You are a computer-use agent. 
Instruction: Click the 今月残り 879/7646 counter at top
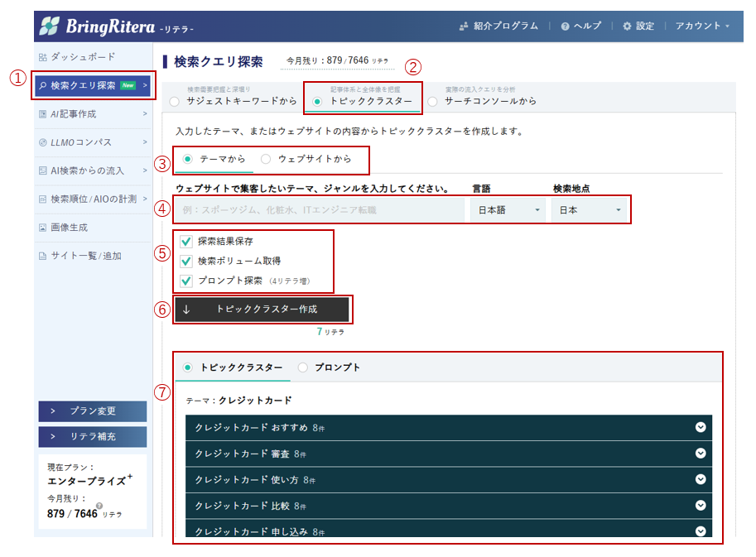[x=337, y=60]
